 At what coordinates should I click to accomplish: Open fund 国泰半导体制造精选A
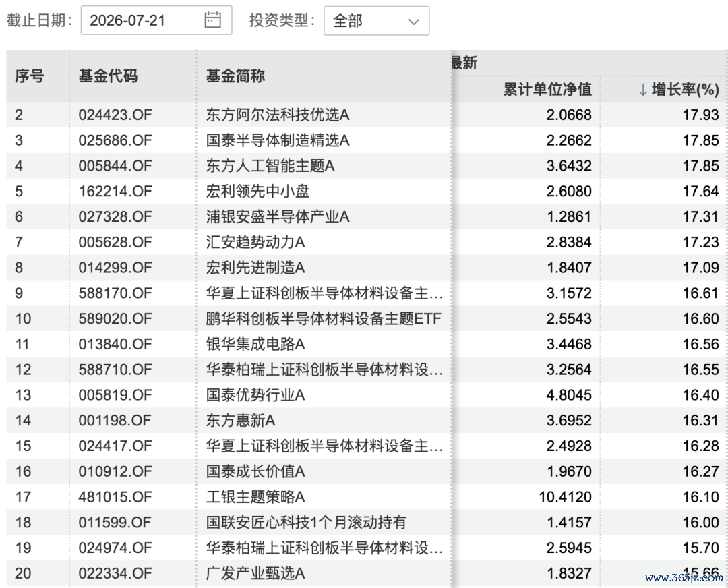(x=278, y=140)
